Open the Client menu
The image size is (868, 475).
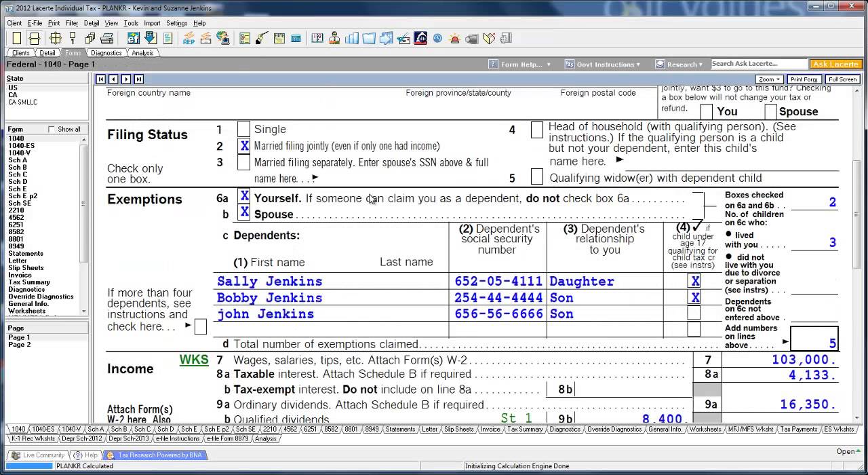click(x=14, y=23)
